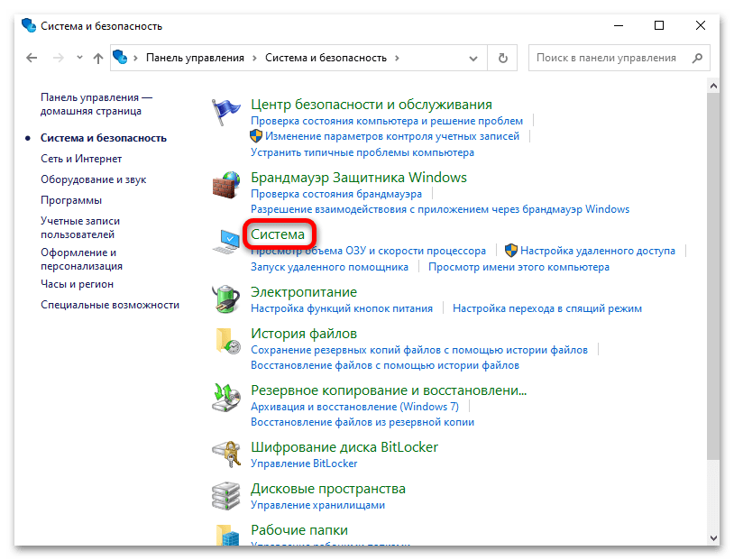Click Настройка функций кнопок питания link

click(x=342, y=308)
